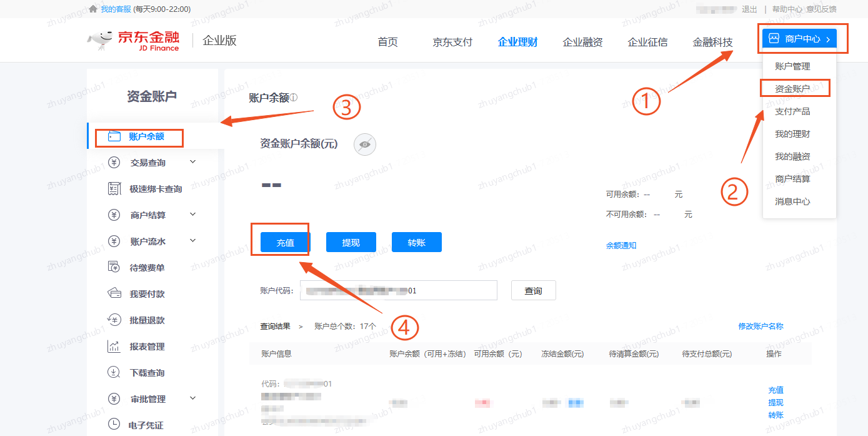Image resolution: width=868 pixels, height=436 pixels.
Task: Toggle the balance visibility eye icon
Action: pos(364,144)
